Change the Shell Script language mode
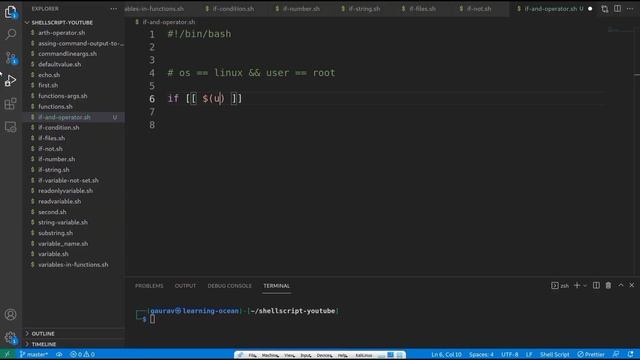The width and height of the screenshot is (640, 360). click(x=554, y=354)
